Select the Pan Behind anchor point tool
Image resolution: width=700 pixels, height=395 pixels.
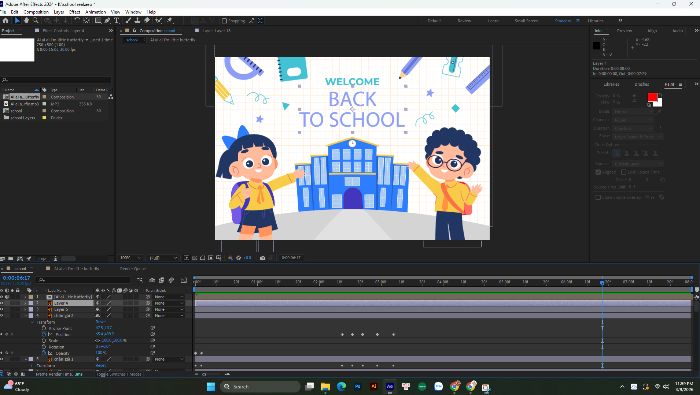(87, 21)
